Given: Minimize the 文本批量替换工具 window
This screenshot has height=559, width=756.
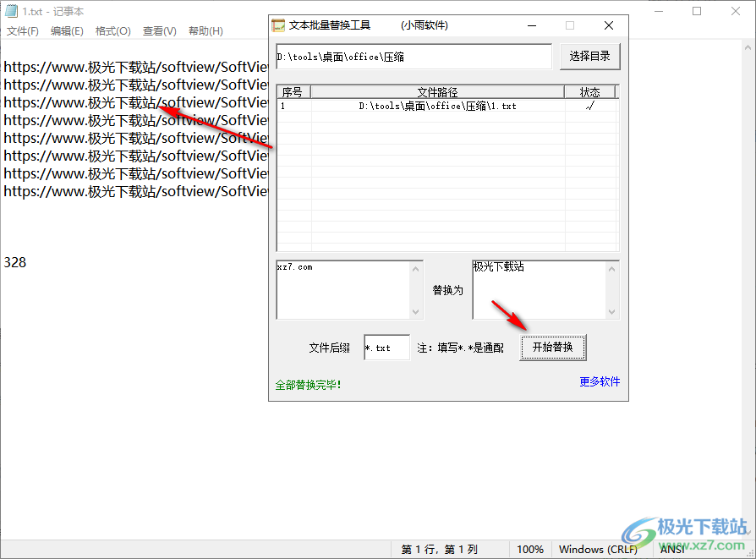Looking at the screenshot, I should pyautogui.click(x=532, y=25).
